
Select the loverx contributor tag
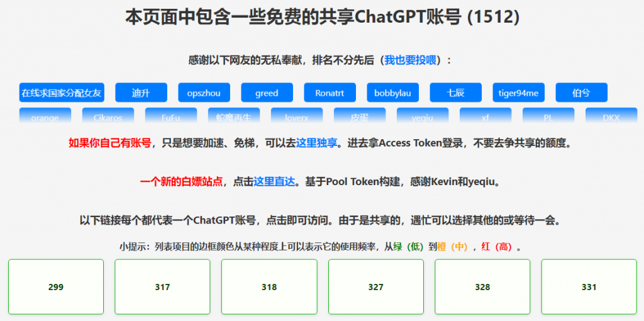(297, 115)
